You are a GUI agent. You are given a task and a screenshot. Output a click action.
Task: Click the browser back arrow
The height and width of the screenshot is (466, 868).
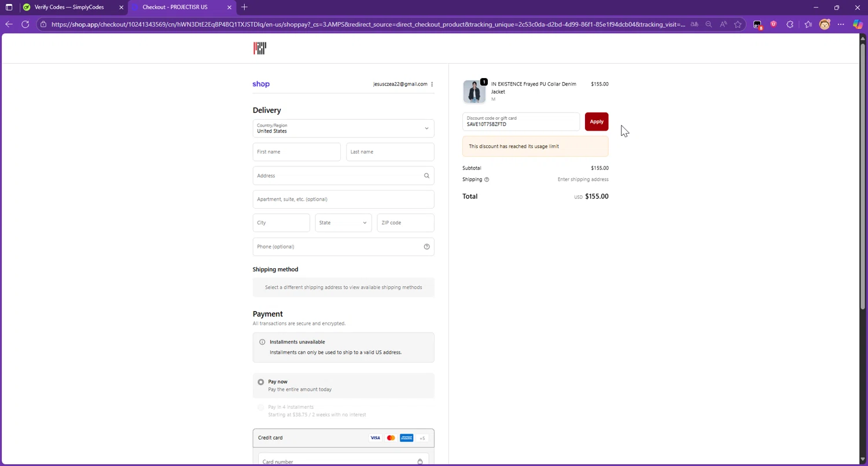[x=9, y=24]
